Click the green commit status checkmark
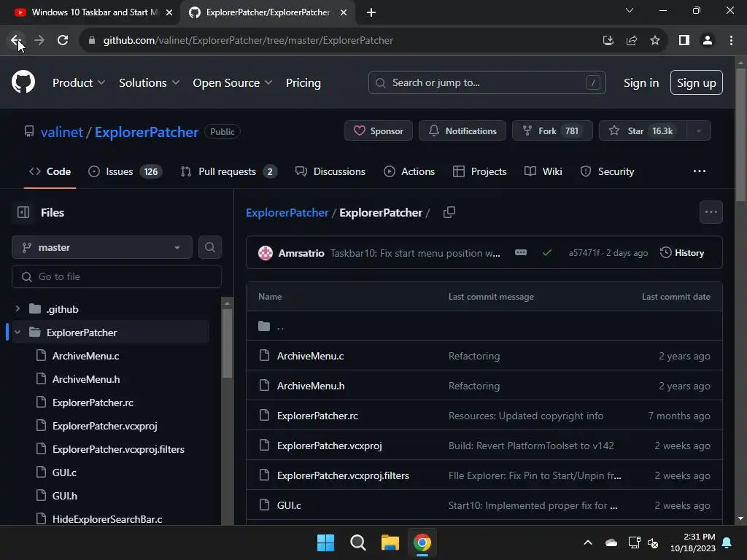The height and width of the screenshot is (560, 747). pyautogui.click(x=547, y=253)
